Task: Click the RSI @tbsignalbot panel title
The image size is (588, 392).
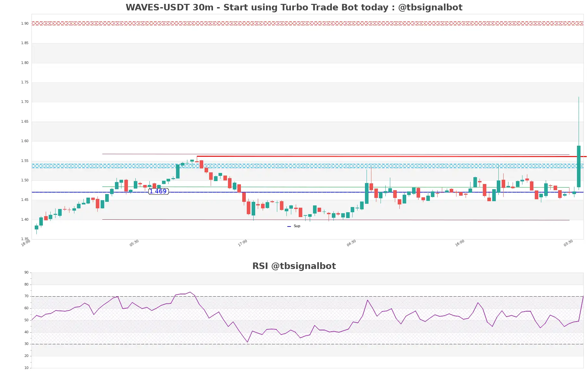Action: tap(294, 266)
